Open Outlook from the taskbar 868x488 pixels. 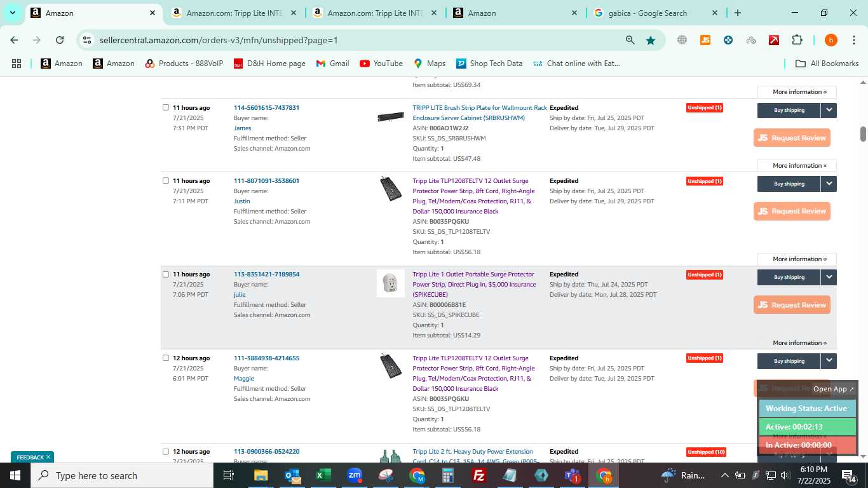pos(292,475)
